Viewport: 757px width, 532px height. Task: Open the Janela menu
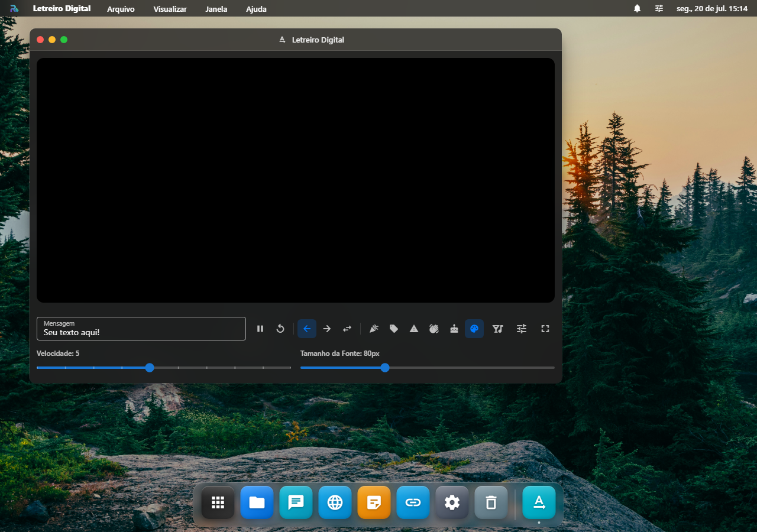(216, 9)
